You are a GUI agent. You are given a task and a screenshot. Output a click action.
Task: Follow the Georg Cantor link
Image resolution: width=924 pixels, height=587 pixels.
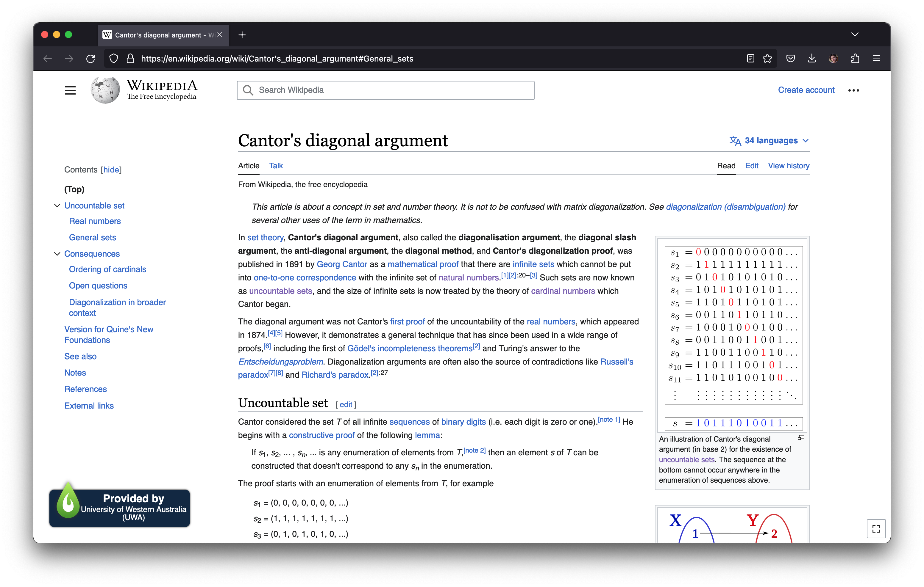click(342, 264)
